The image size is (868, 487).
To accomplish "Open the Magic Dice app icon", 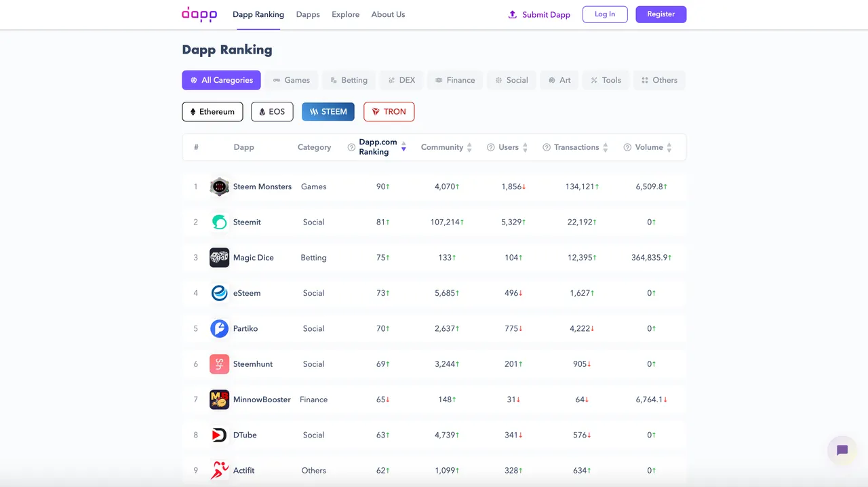I will 219,258.
